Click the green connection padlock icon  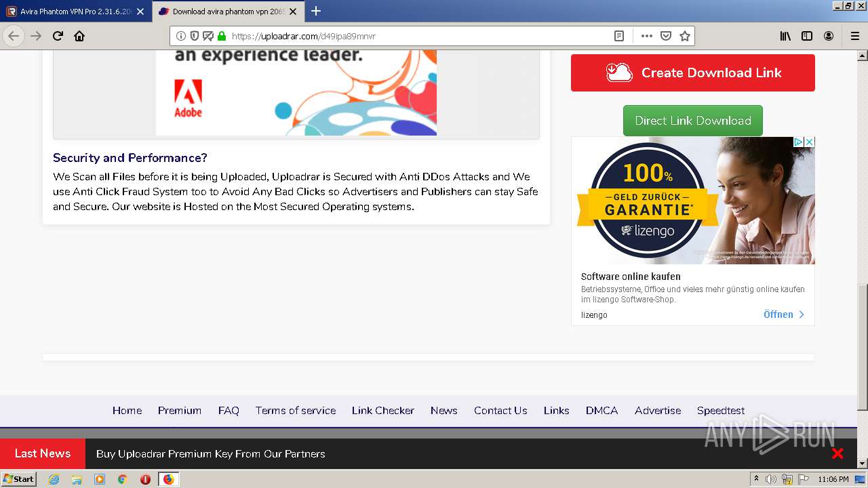222,36
